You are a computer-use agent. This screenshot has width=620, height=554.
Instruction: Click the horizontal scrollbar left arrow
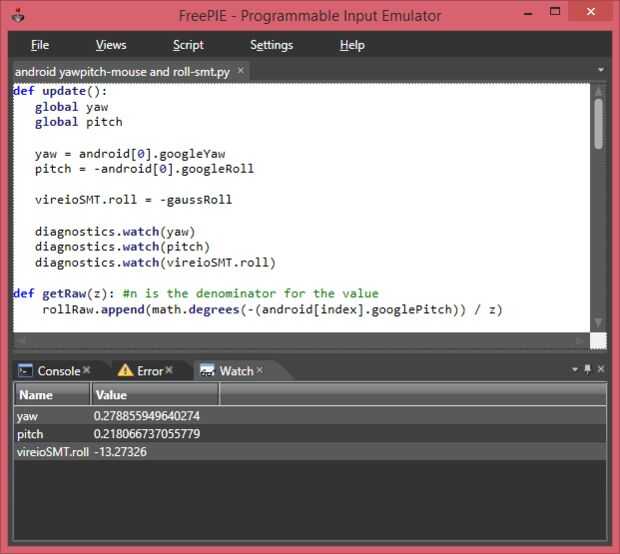coord(21,340)
